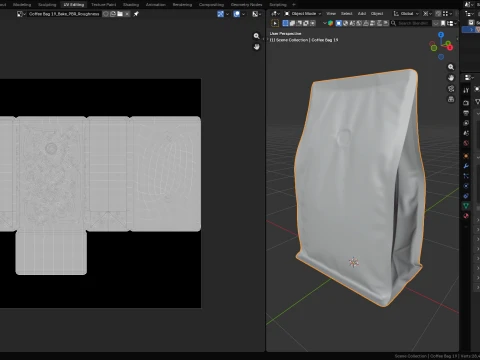
Task: Open the Rendering workspace tab
Action: point(182,5)
